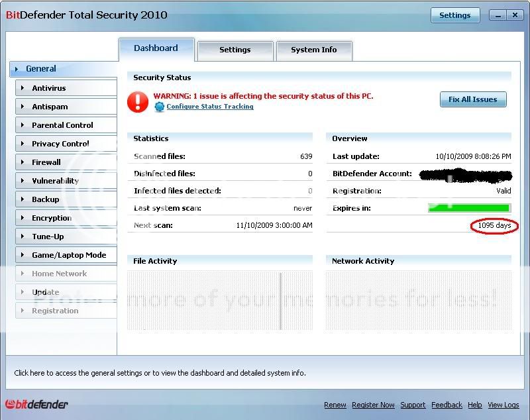Click the Register Now link

[x=373, y=405]
